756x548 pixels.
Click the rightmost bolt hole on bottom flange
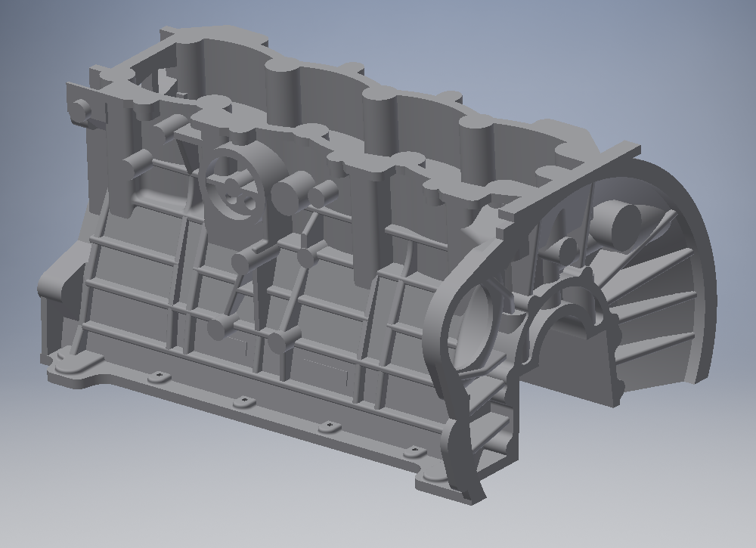(413, 452)
